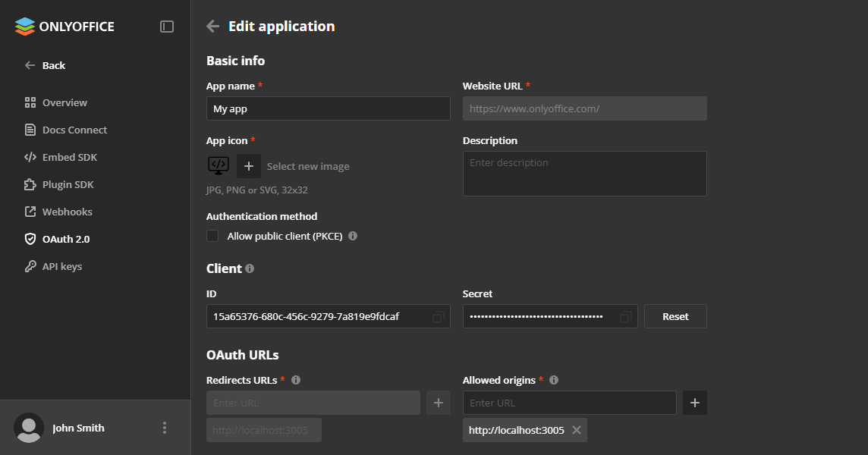Click the API keys key icon
The height and width of the screenshot is (455, 868).
(x=30, y=266)
